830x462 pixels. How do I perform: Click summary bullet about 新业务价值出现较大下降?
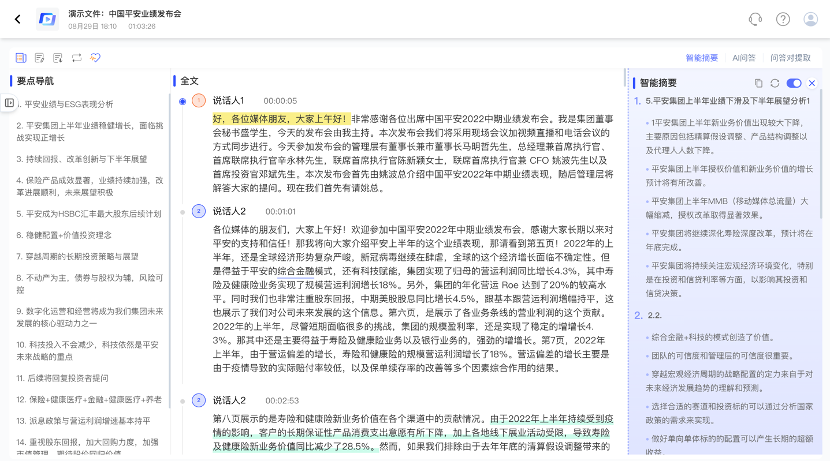[726, 136]
